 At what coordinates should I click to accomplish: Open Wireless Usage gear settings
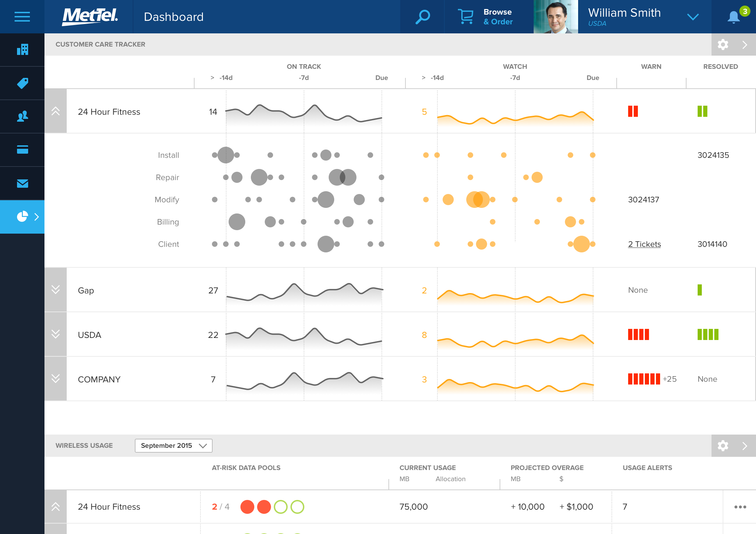point(723,446)
